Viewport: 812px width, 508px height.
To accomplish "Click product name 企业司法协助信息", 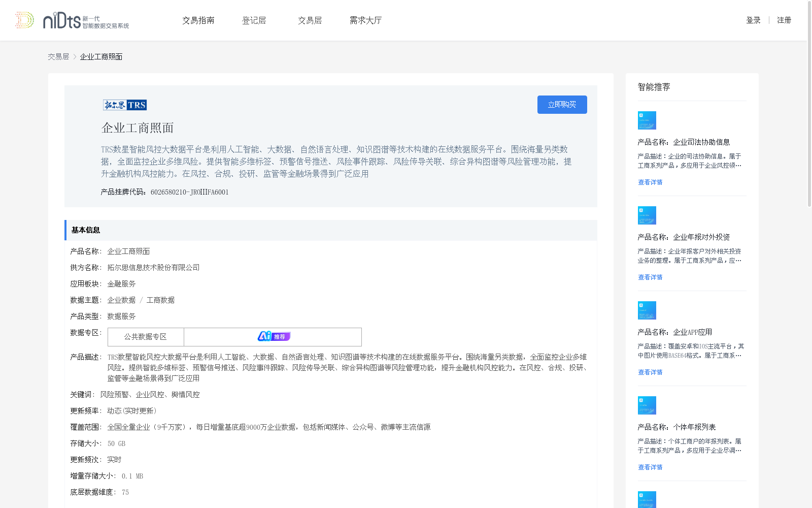I will tap(701, 142).
